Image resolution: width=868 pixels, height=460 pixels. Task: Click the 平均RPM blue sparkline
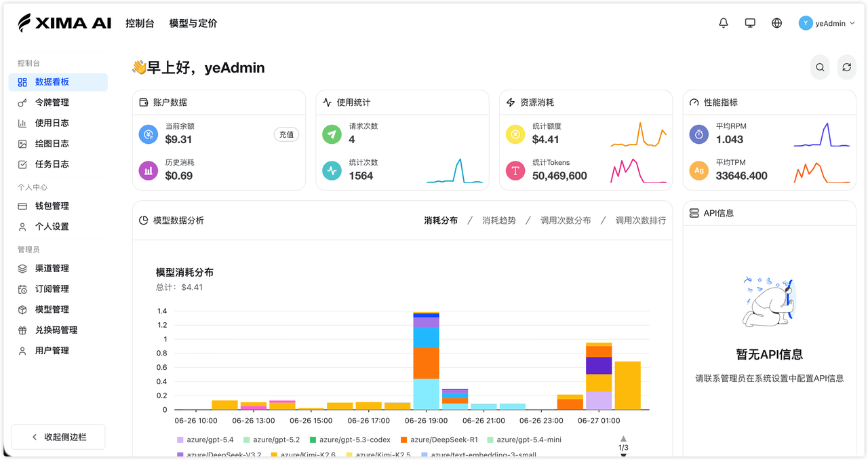[x=822, y=134]
